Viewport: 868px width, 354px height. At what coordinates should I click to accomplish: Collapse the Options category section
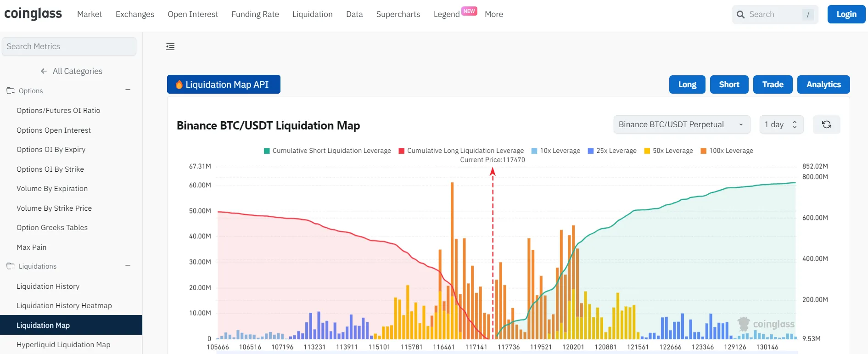[128, 90]
